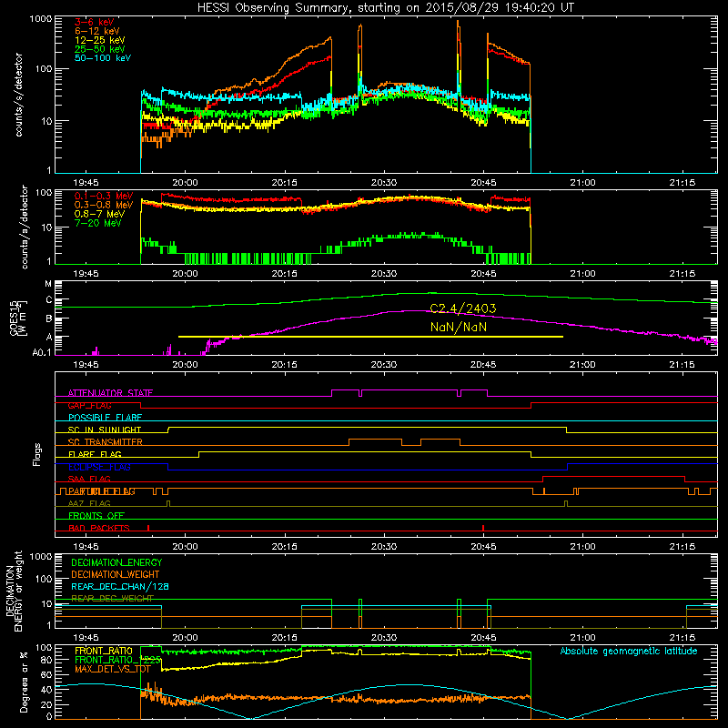Select the FLARE_FLAG label
This screenshot has width=728, height=728.
tap(95, 454)
